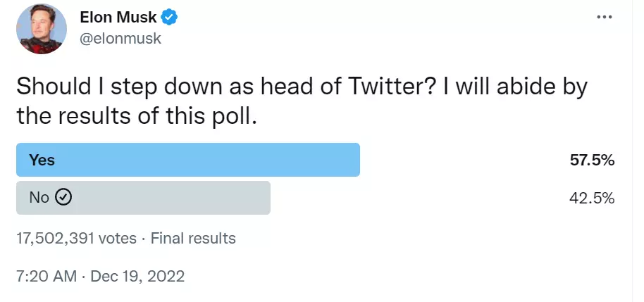
Task: Click the 42.5% result percentage
Action: point(592,198)
